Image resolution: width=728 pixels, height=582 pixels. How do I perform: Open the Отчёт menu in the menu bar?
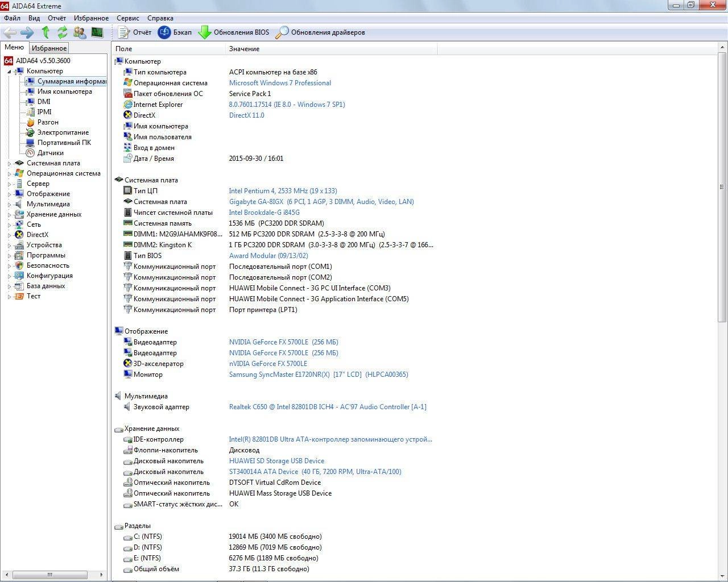point(57,18)
